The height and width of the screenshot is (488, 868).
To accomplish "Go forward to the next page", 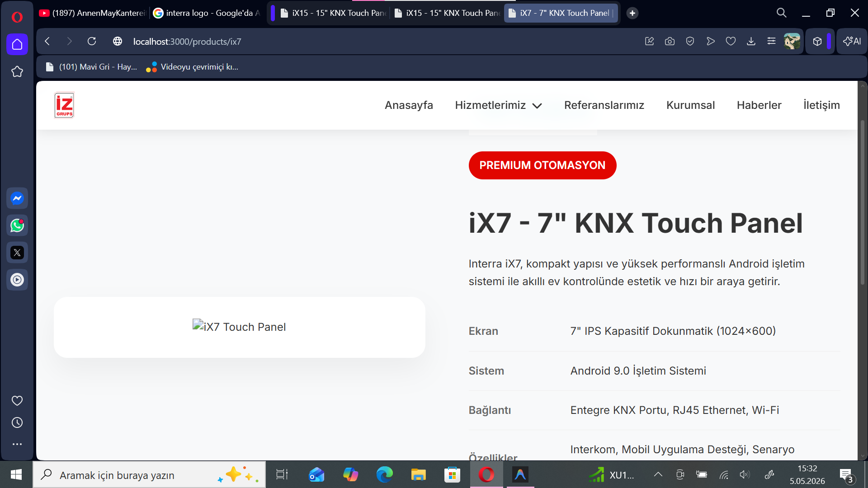I will tap(69, 42).
